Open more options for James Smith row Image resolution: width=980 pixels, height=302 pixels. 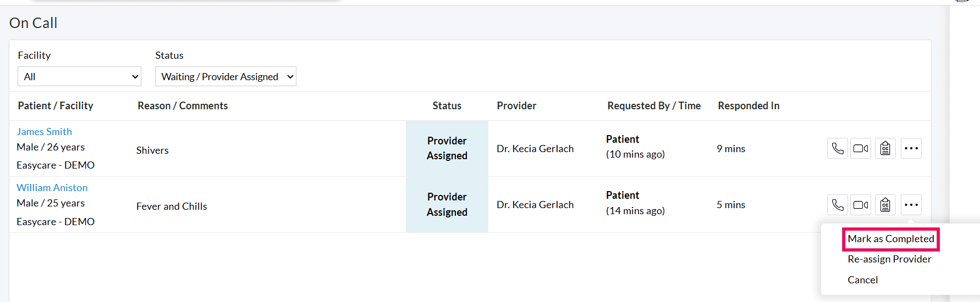(911, 148)
